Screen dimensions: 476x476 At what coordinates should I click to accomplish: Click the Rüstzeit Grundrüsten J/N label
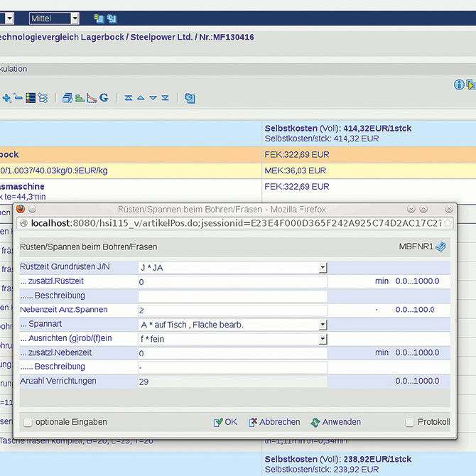65,266
